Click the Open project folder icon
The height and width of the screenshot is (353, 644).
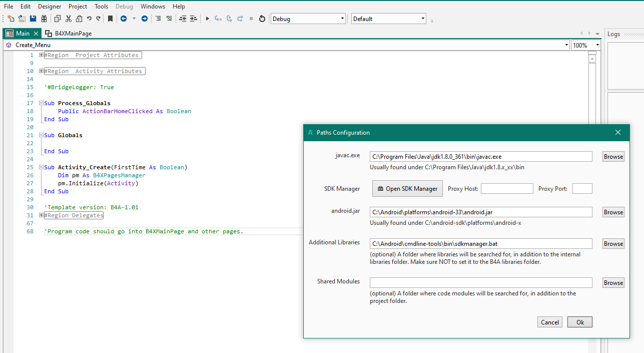pyautogui.click(x=22, y=19)
